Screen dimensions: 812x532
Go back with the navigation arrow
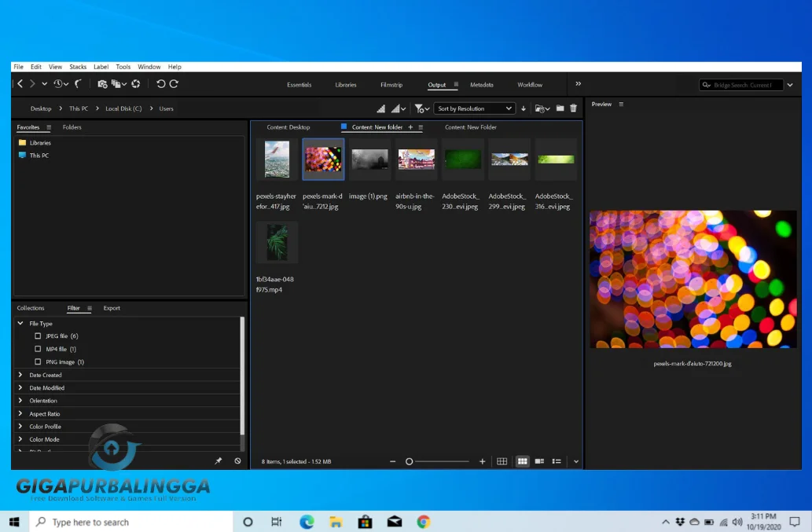tap(19, 84)
